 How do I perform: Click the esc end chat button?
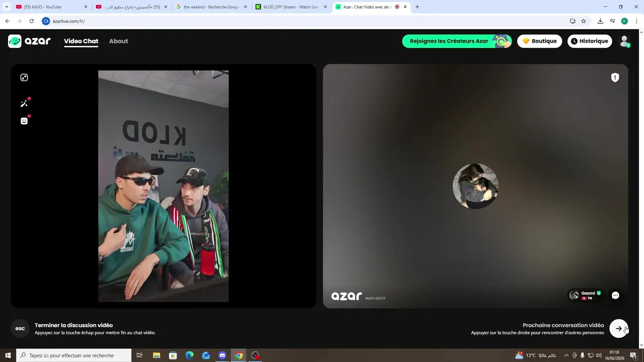pyautogui.click(x=20, y=329)
